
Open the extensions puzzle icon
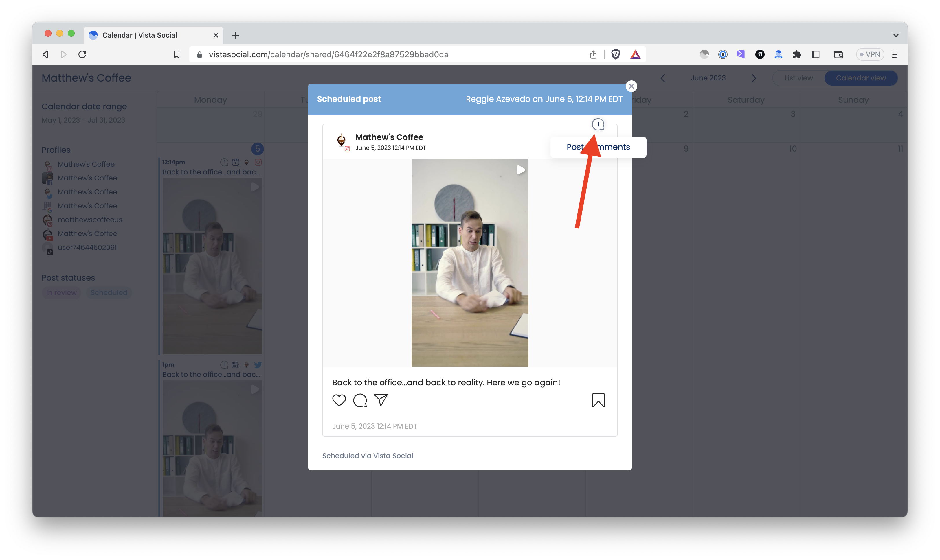[797, 54]
